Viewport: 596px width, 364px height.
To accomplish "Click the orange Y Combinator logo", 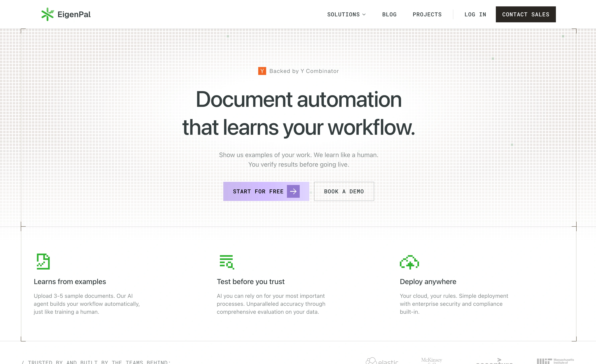I will click(262, 71).
